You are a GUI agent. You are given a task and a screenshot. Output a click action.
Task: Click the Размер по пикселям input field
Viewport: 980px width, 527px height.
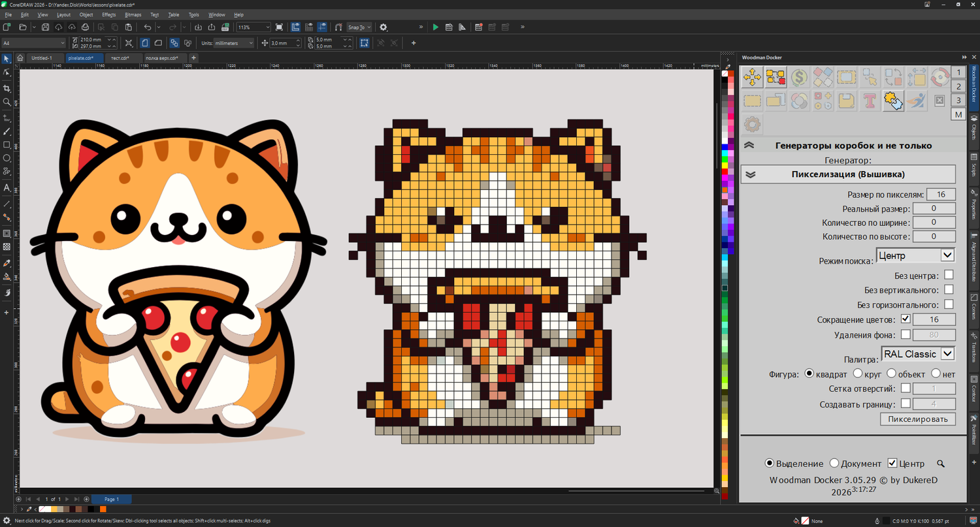click(x=940, y=195)
